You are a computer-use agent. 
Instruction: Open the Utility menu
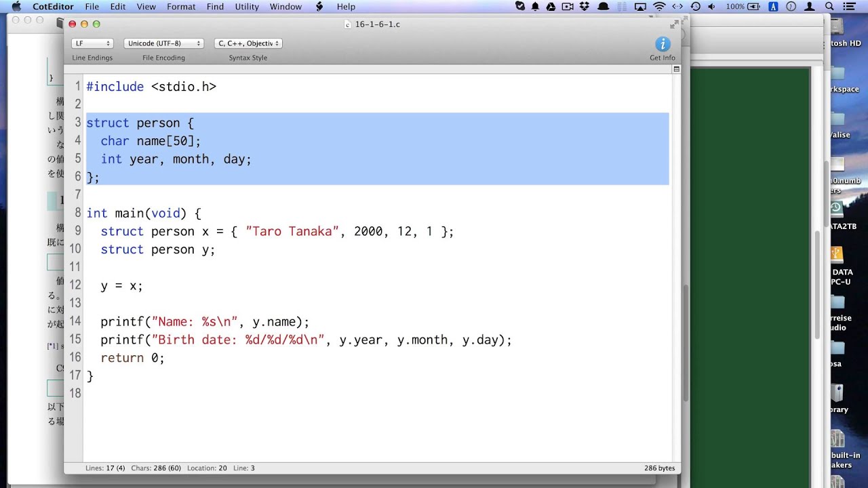[x=247, y=6]
